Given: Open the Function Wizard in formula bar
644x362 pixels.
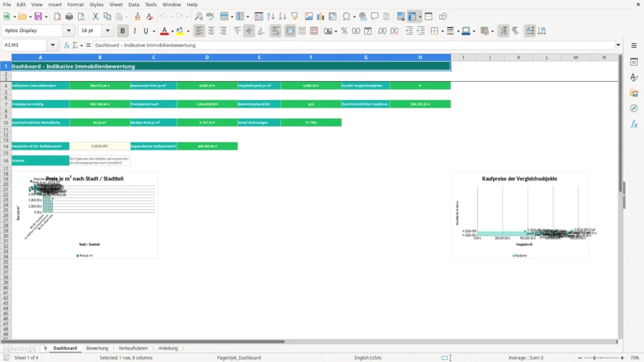Looking at the screenshot, I should coord(66,45).
